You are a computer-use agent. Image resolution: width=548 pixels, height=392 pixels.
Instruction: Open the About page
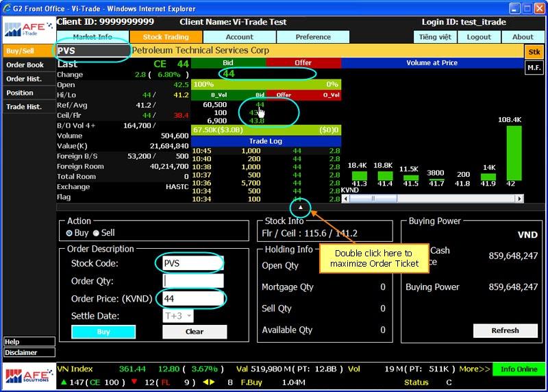[x=523, y=37]
